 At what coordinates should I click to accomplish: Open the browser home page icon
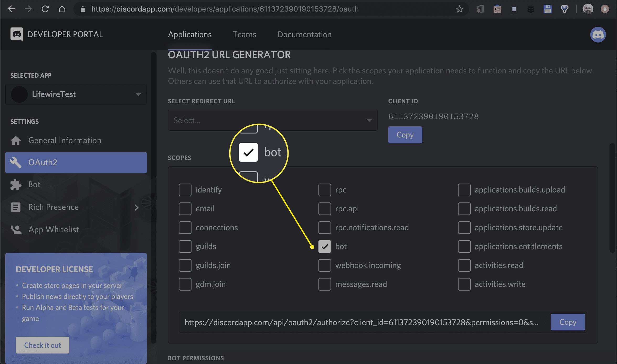coord(62,9)
